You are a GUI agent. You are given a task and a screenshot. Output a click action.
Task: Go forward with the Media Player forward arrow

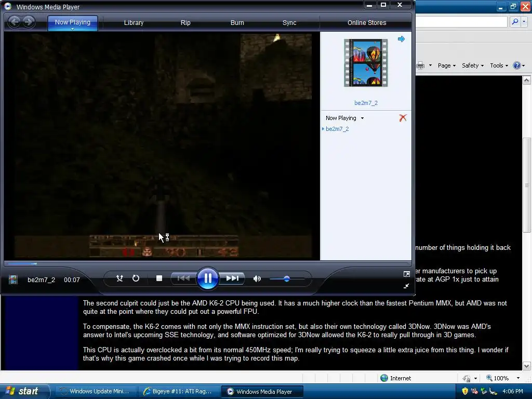[x=29, y=22]
